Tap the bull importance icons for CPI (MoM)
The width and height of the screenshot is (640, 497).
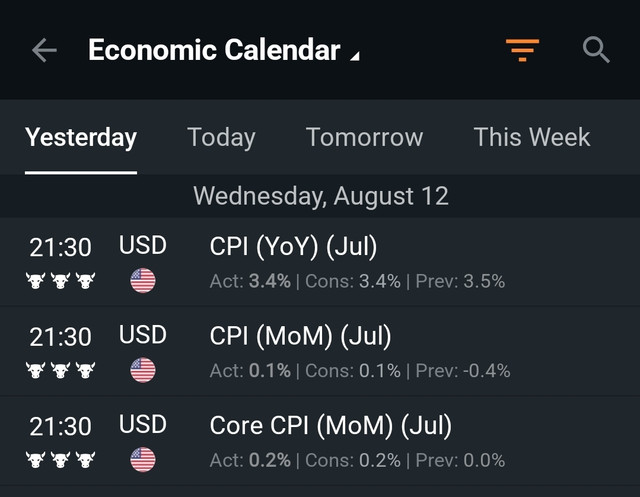[60, 370]
